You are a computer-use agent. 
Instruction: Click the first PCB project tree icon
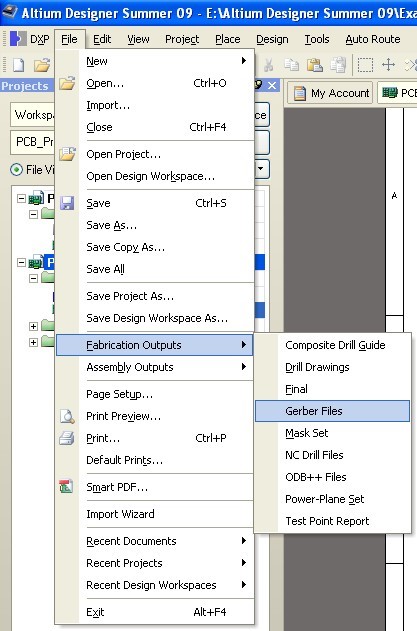coord(36,198)
